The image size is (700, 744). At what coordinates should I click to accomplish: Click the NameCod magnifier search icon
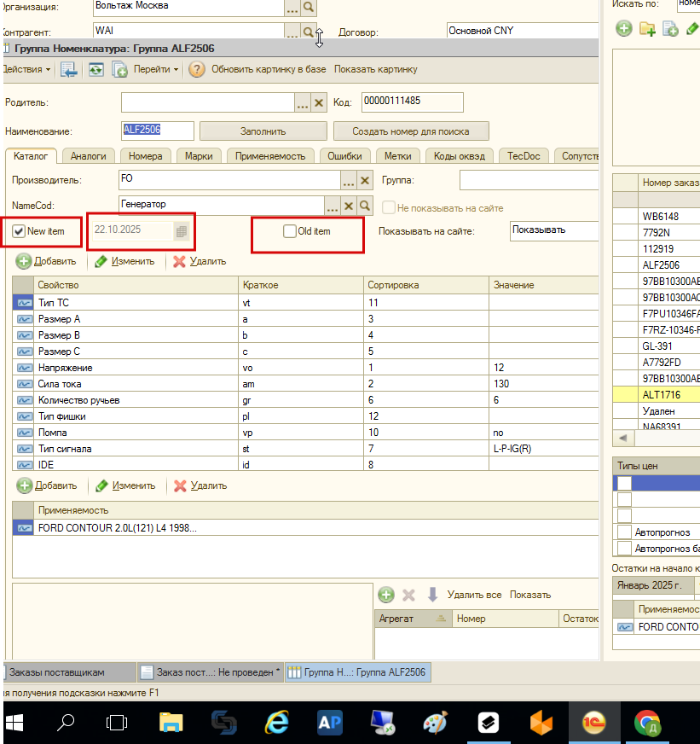[365, 206]
